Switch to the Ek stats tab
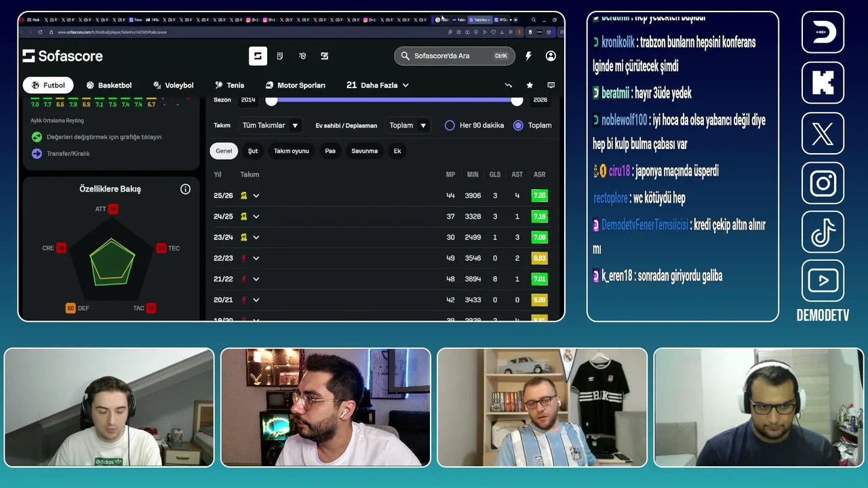This screenshot has height=488, width=868. pyautogui.click(x=397, y=151)
